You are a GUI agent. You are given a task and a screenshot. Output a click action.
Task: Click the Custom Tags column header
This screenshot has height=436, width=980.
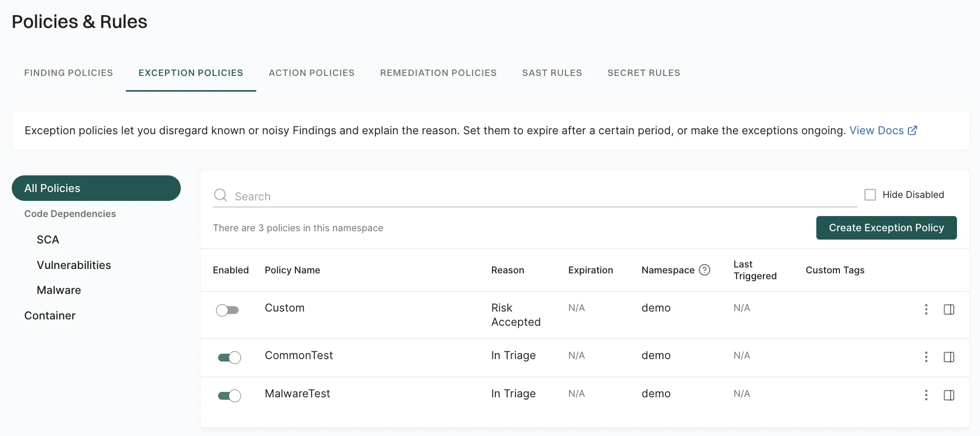(x=835, y=270)
